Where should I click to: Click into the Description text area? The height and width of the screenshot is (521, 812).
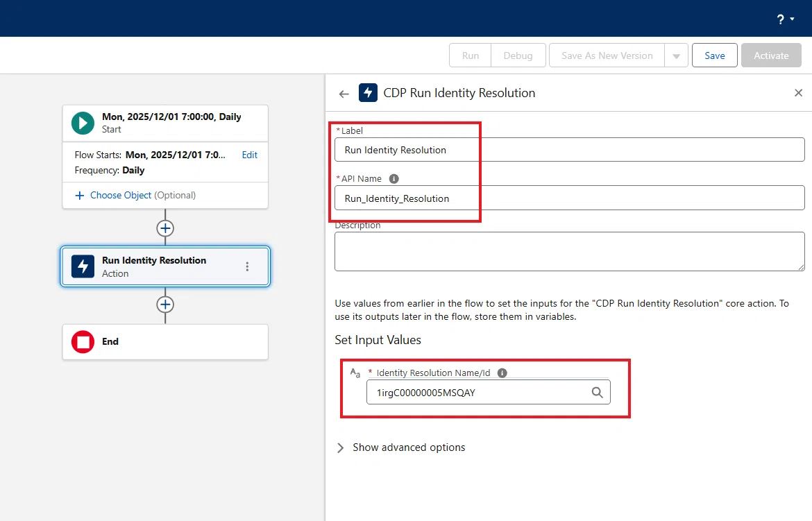570,251
